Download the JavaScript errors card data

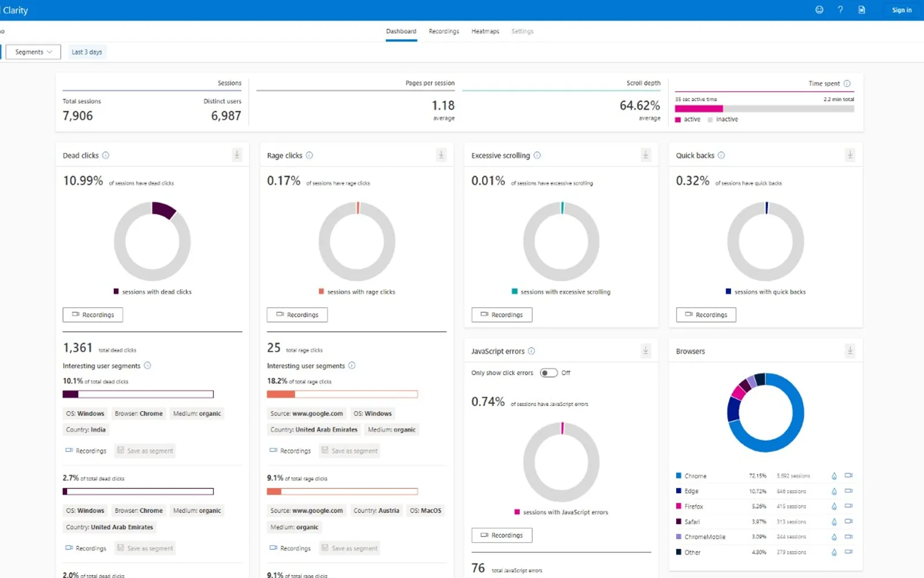coord(646,351)
